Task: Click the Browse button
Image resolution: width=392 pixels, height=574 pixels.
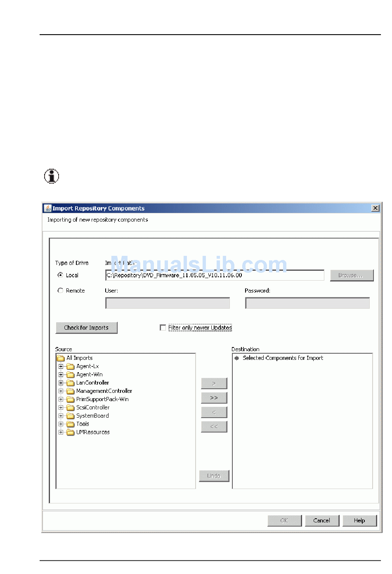Action: 352,275
